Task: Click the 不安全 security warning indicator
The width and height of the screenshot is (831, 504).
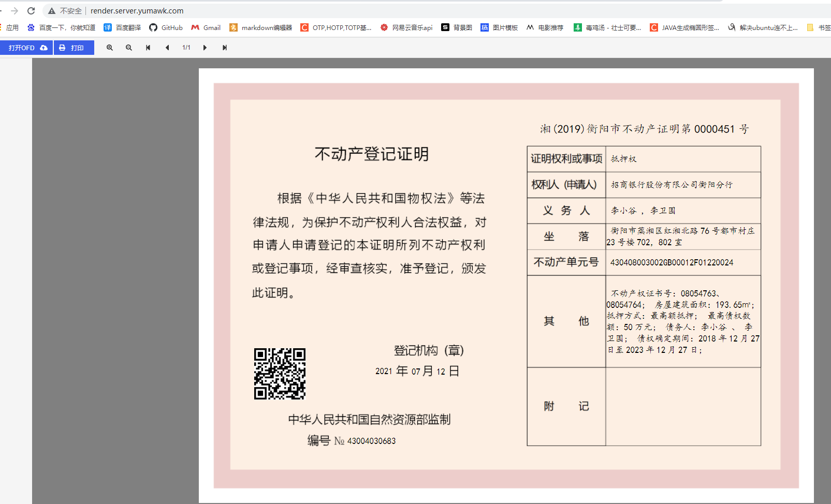Action: click(x=65, y=11)
